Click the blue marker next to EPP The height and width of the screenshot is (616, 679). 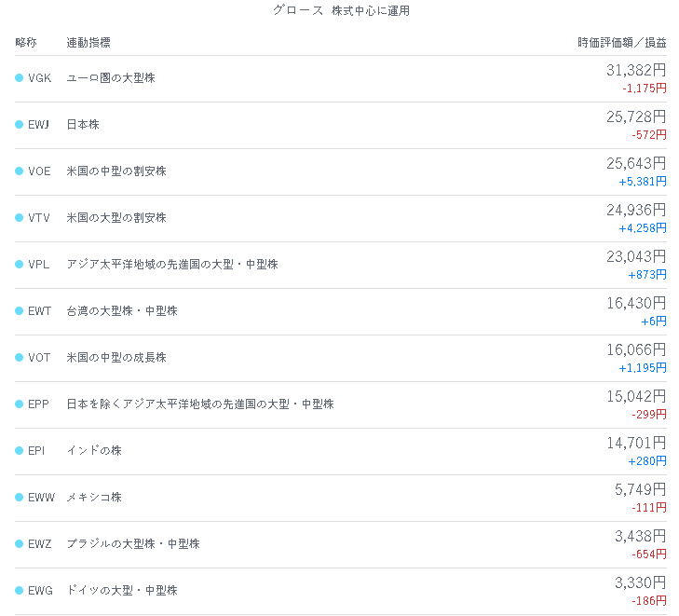pos(19,404)
